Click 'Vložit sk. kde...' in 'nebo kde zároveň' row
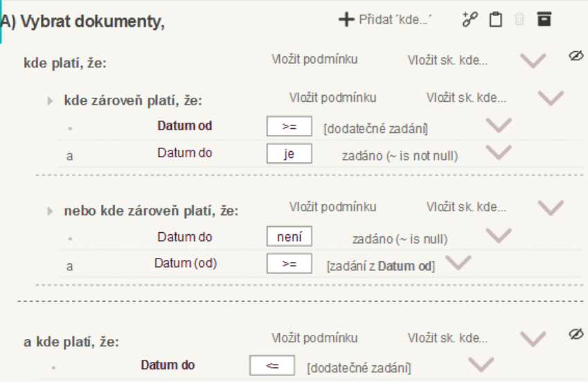The width and height of the screenshot is (588, 382). 465,207
